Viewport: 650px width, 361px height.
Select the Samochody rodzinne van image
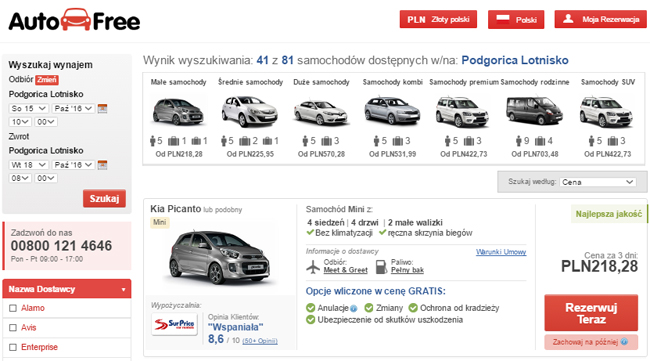[534, 110]
